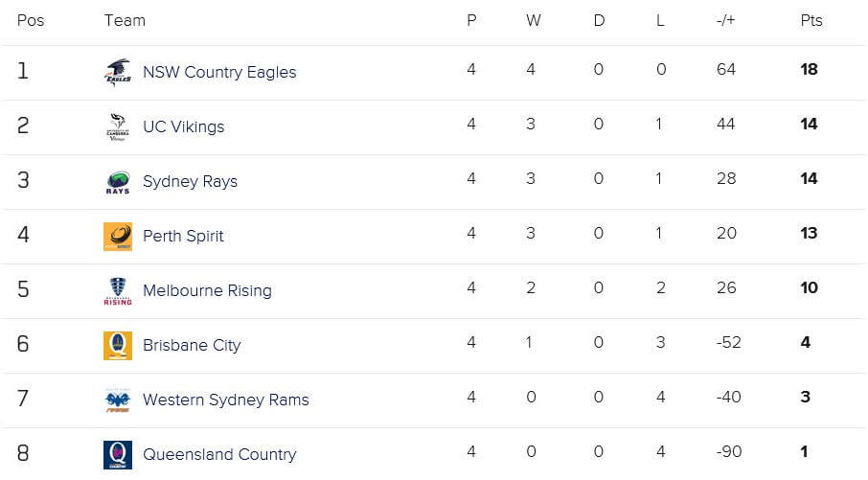Click the -/+ points difference column header
This screenshot has width=868, height=480.
click(726, 20)
